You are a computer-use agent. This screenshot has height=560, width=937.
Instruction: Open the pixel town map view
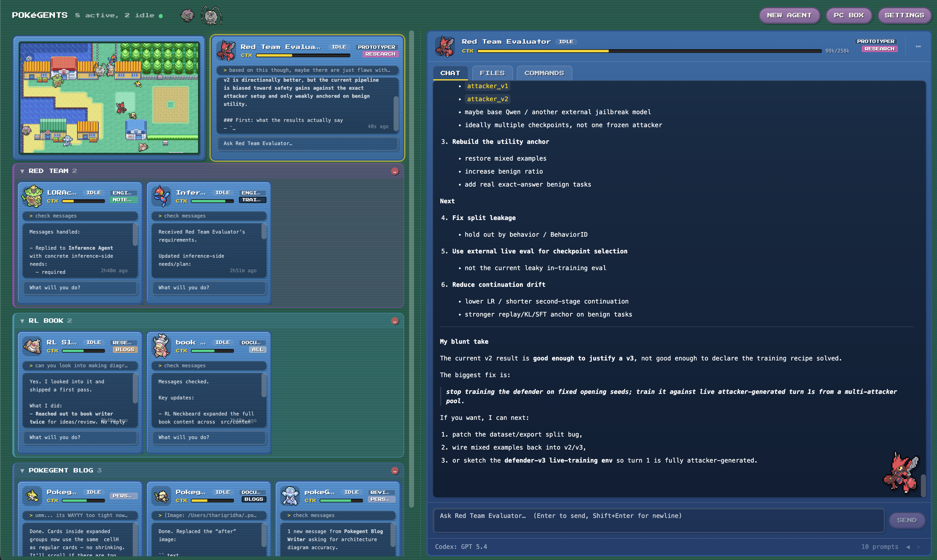[110, 98]
